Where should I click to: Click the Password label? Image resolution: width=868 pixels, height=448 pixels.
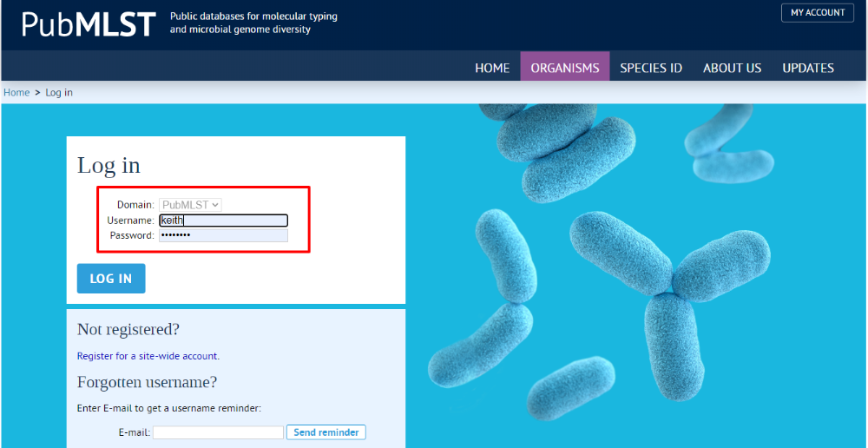tap(132, 235)
